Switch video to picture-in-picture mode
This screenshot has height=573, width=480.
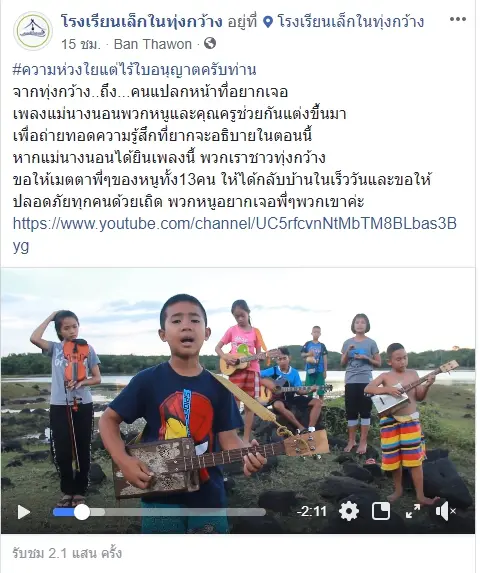pos(381,511)
